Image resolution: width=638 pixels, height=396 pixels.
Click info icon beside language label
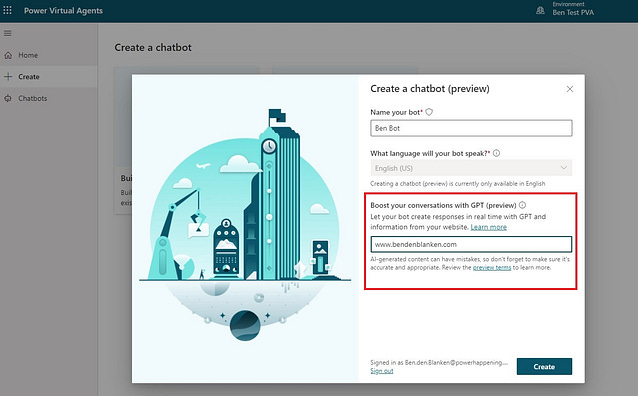[x=496, y=153]
